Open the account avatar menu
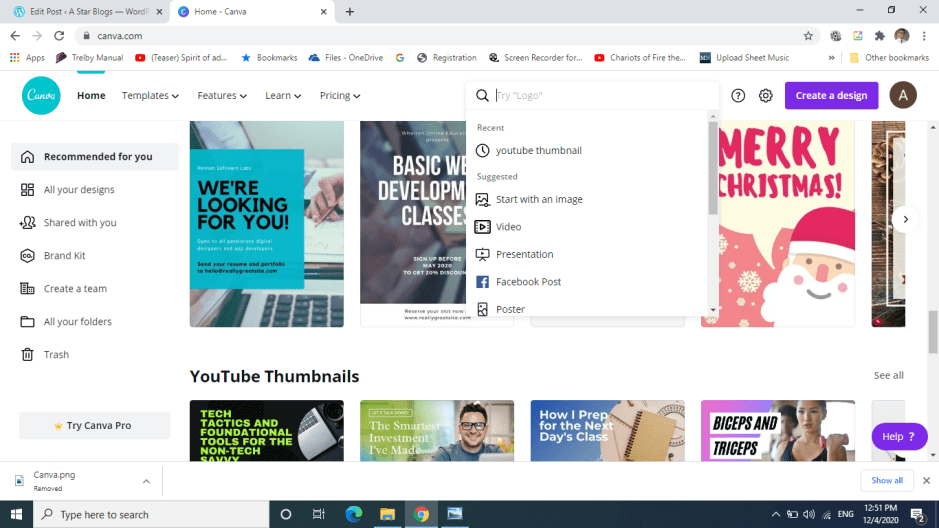 [902, 95]
